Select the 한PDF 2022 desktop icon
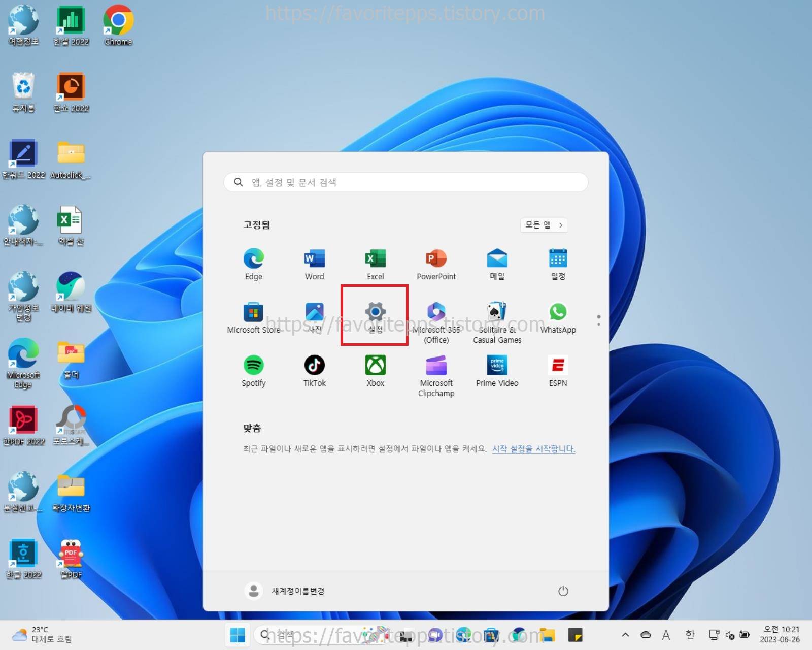This screenshot has width=812, height=650. click(23, 426)
